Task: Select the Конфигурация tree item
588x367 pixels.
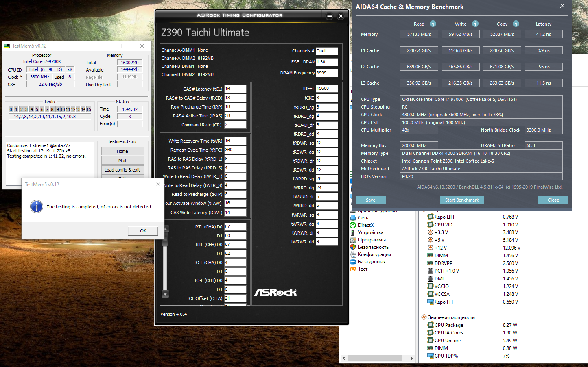Action: tap(374, 254)
